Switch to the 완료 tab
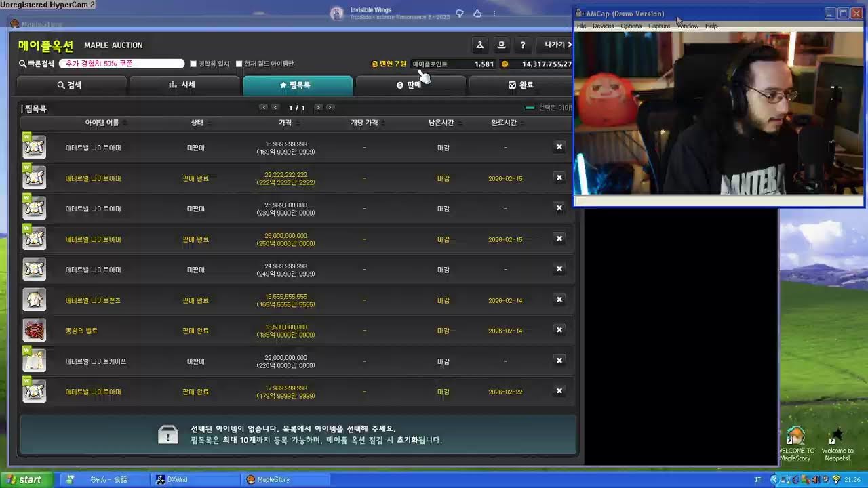This screenshot has height=488, width=868. [521, 85]
